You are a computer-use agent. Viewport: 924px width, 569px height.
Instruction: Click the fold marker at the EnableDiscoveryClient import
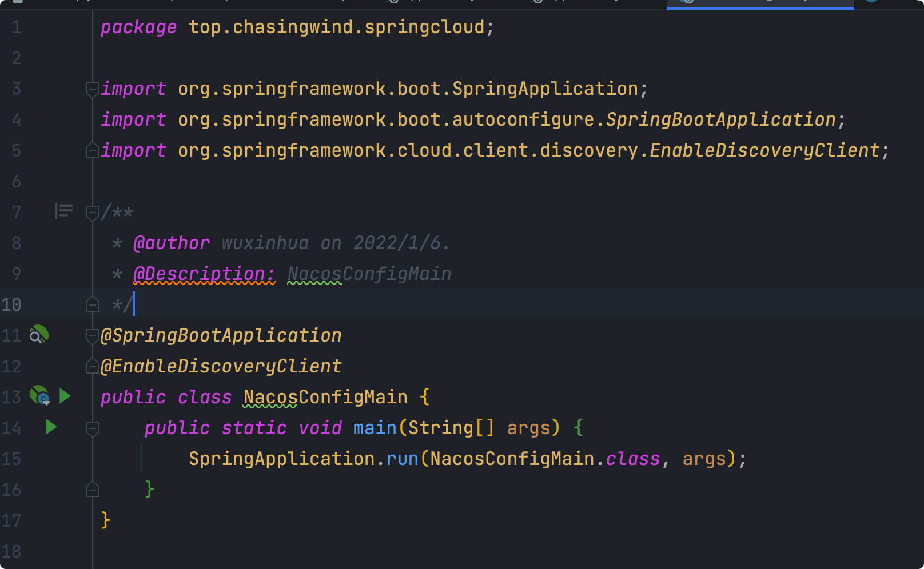click(92, 150)
